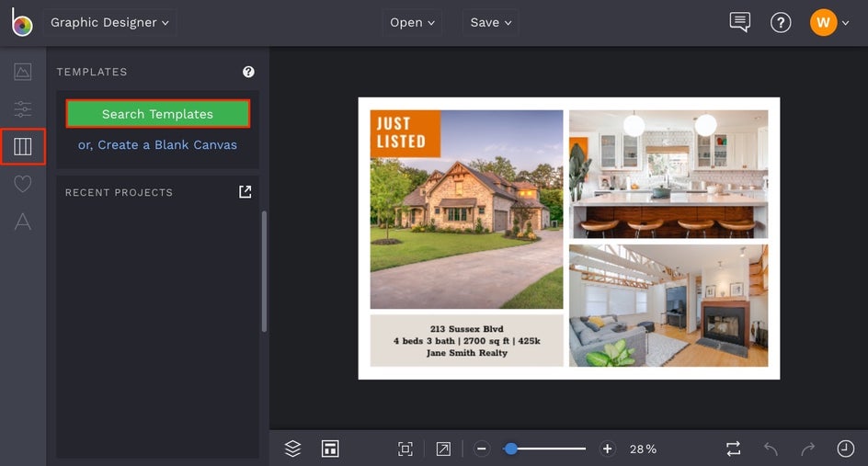Open the history clock icon

click(x=845, y=449)
